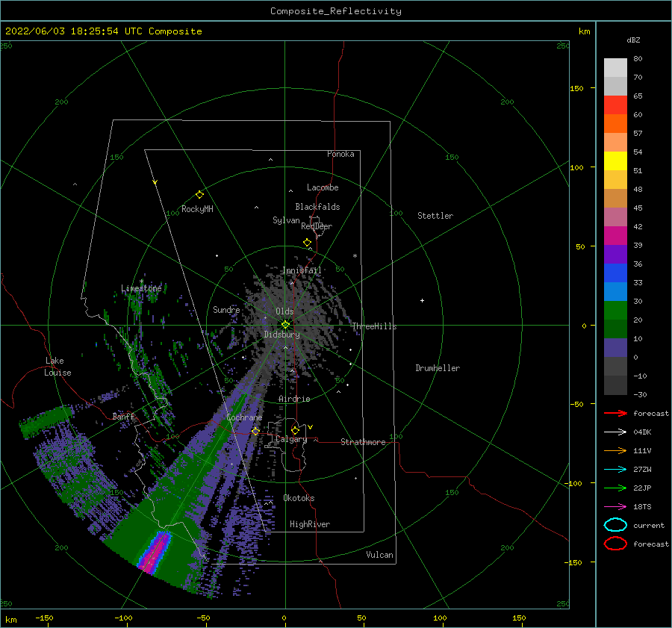Click the magenta 42-39 dBZ swatch
Viewport: 672px width, 628px height.
615,236
